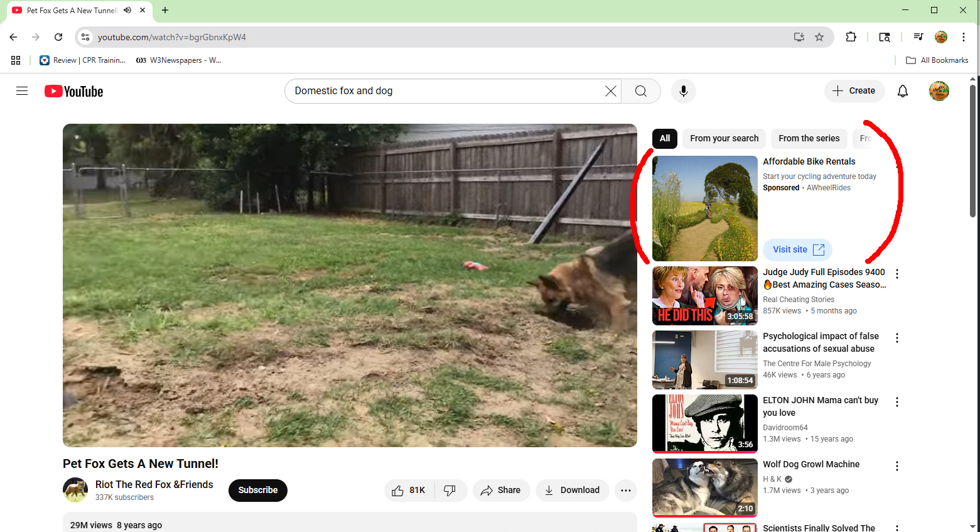Click H & K channel name
980x532 pixels.
point(772,479)
